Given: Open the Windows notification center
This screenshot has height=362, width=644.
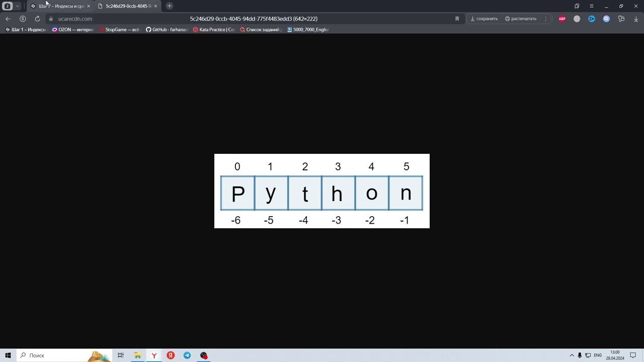Looking at the screenshot, I should pyautogui.click(x=633, y=355).
